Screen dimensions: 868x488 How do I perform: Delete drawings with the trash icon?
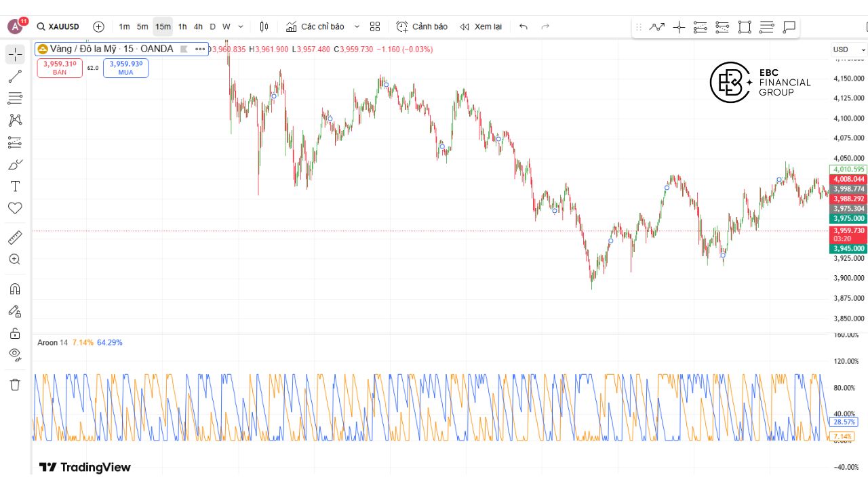[x=15, y=384]
